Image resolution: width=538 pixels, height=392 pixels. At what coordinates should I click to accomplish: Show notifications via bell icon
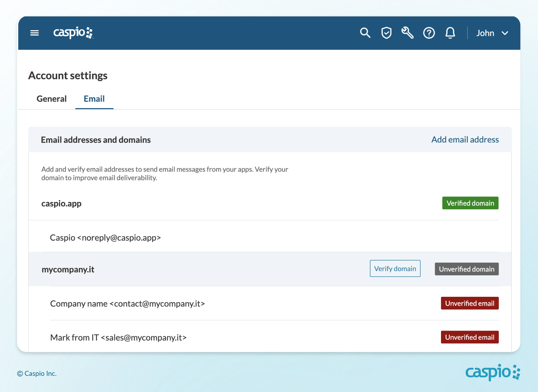450,33
